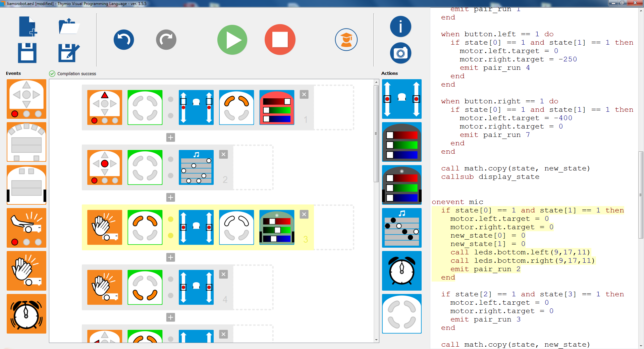Toggle forward button in row 1 event block
Viewport: 644px width, 349px height.
(x=105, y=95)
